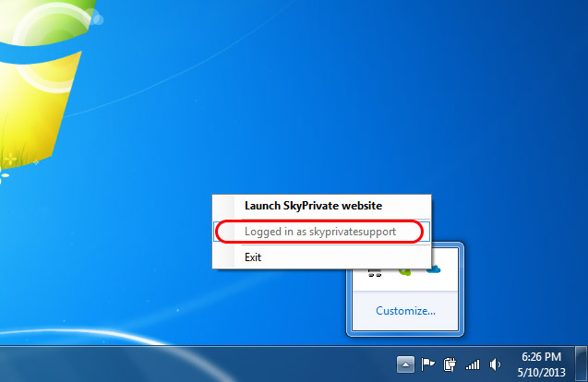This screenshot has height=382, width=588.
Task: Click the date 5/10/2013 in the taskbar
Action: 541,371
